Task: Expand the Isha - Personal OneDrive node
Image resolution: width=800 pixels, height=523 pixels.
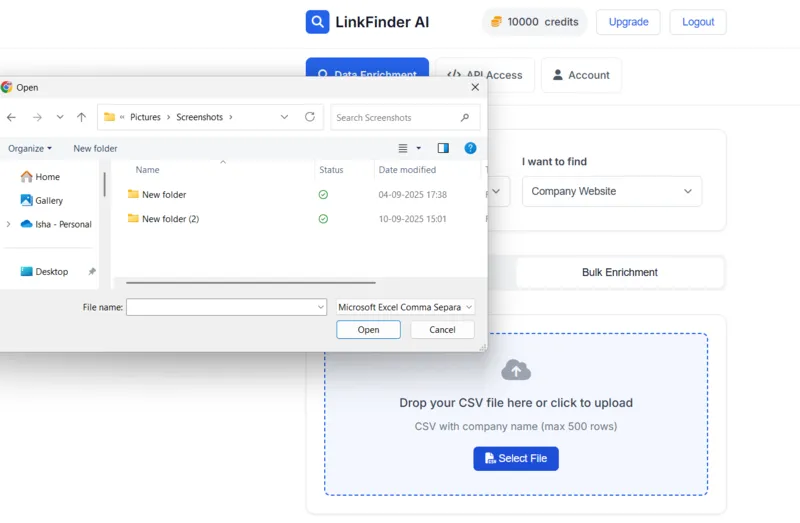Action: pos(9,224)
